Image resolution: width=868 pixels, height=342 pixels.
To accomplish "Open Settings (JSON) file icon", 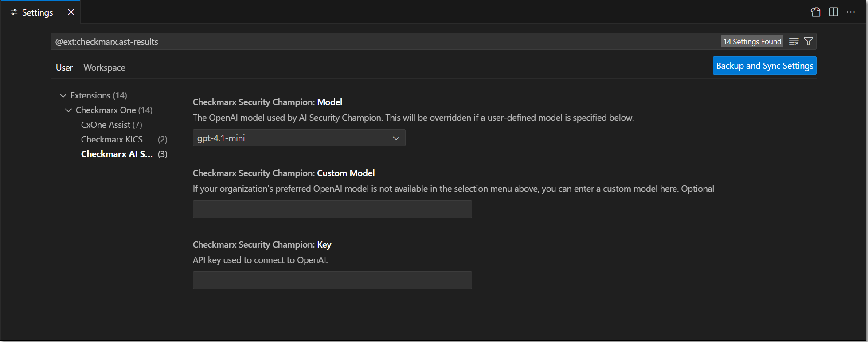I will (816, 12).
